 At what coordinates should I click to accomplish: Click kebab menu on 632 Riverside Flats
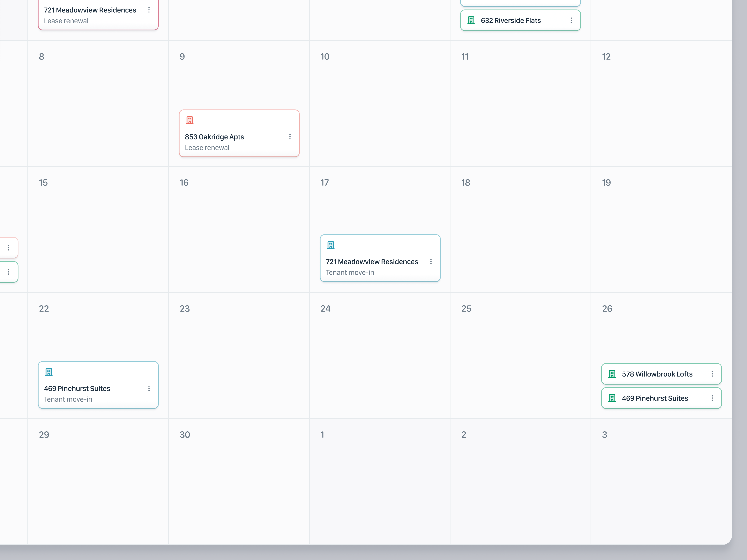point(571,20)
